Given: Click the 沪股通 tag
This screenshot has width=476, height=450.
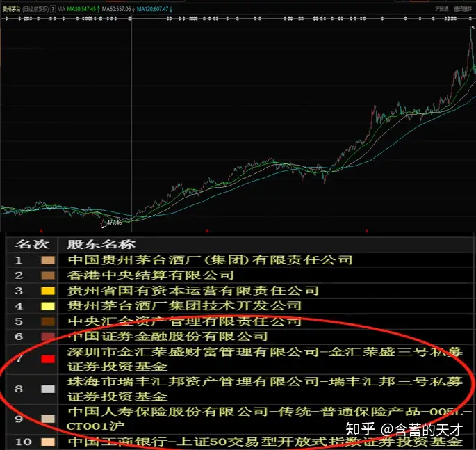Looking at the screenshot, I should pos(442,9).
